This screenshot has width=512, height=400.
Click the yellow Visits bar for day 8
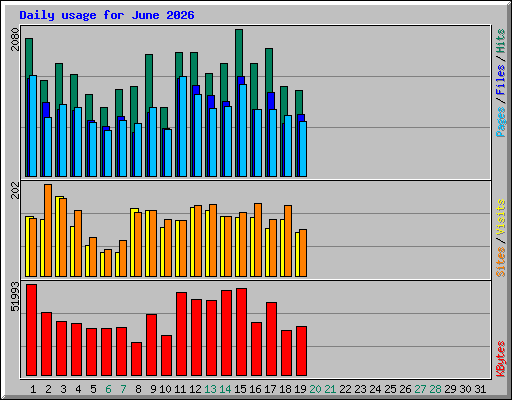tap(132, 242)
